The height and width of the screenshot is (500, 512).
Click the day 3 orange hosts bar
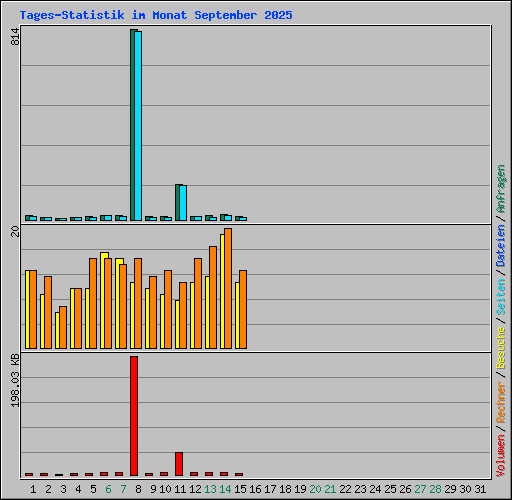[x=63, y=327]
